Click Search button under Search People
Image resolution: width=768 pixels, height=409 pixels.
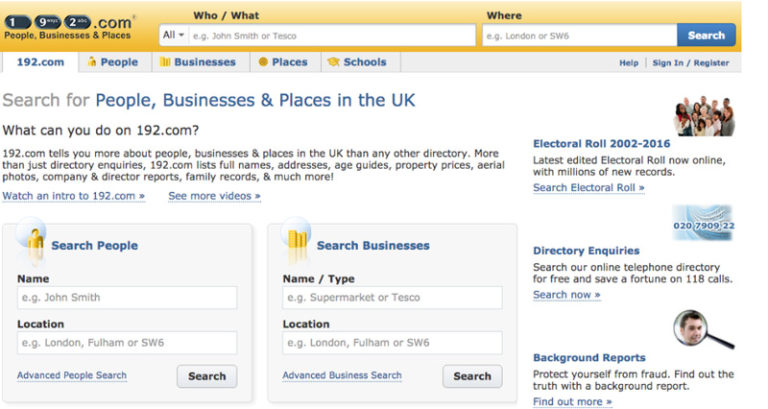[207, 376]
